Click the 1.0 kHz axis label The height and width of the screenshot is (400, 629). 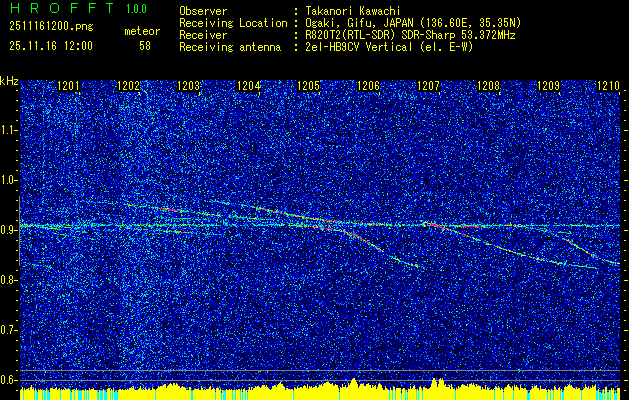tap(8, 181)
